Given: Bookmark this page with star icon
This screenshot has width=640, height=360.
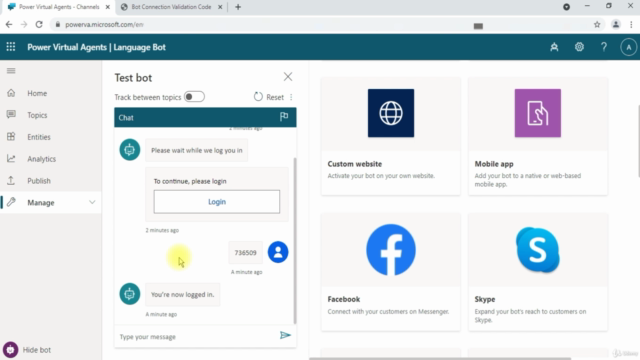Looking at the screenshot, I should (597, 24).
